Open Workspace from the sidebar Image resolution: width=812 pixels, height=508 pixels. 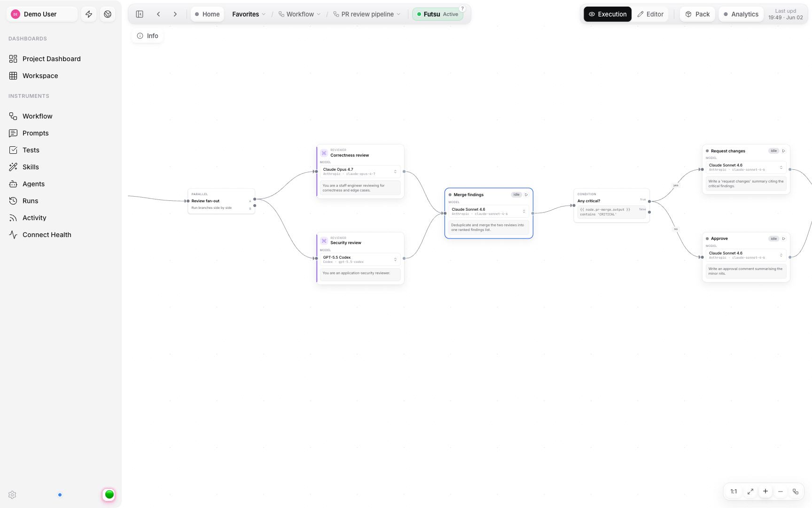click(x=61, y=76)
